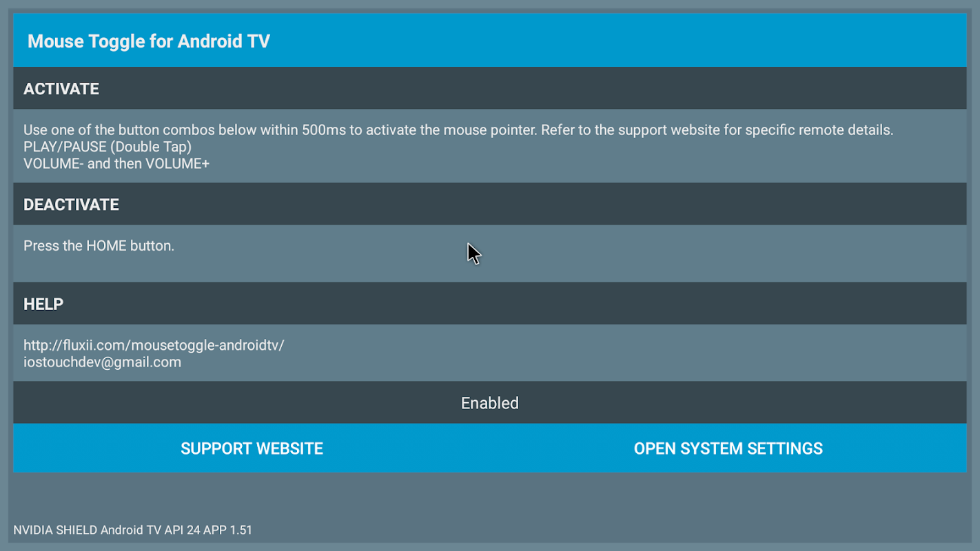
Task: Click the NVIDIA SHIELD Android TV version text
Action: (x=133, y=530)
